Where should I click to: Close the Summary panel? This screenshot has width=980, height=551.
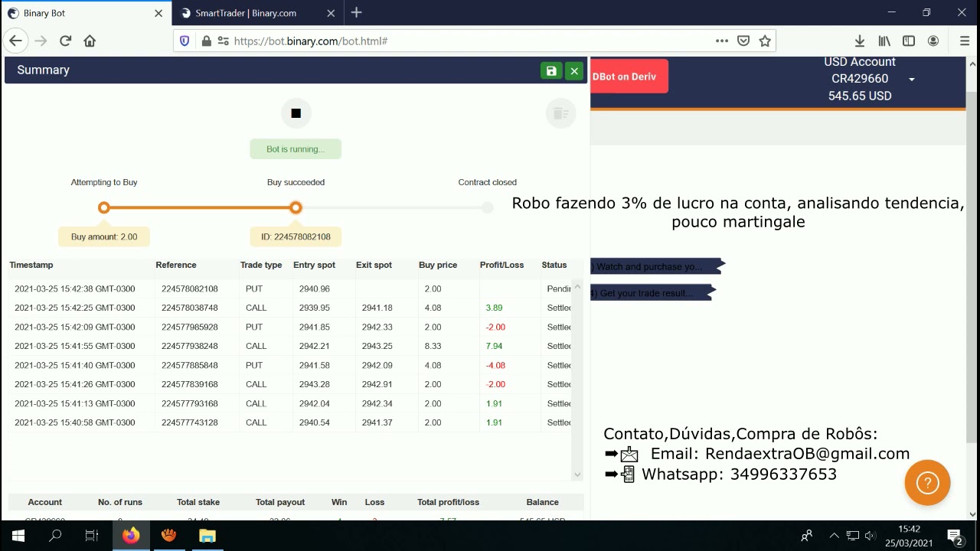point(574,70)
